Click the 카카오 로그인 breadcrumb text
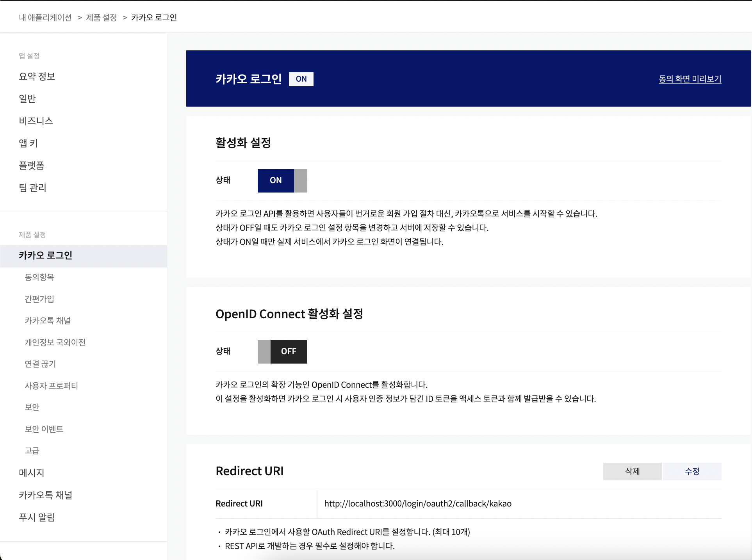Screen dimensions: 752x560 tap(154, 18)
